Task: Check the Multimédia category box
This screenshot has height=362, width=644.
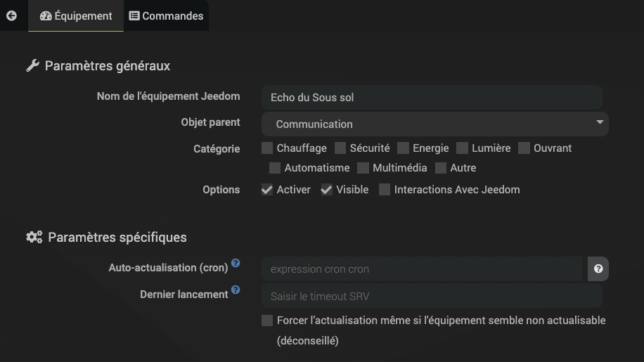Action: coord(363,168)
